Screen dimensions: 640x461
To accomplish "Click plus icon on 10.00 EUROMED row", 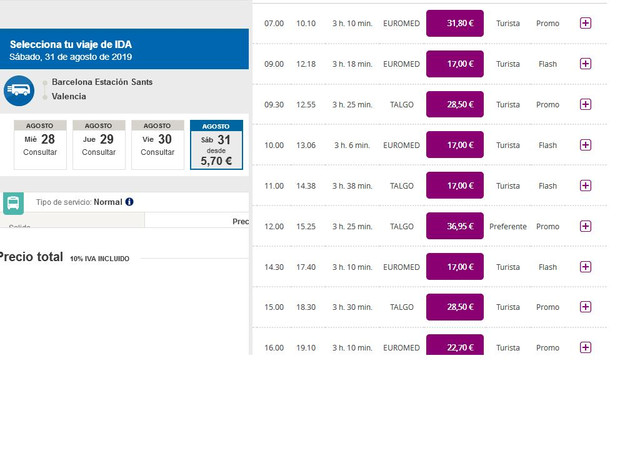I will (x=585, y=145).
